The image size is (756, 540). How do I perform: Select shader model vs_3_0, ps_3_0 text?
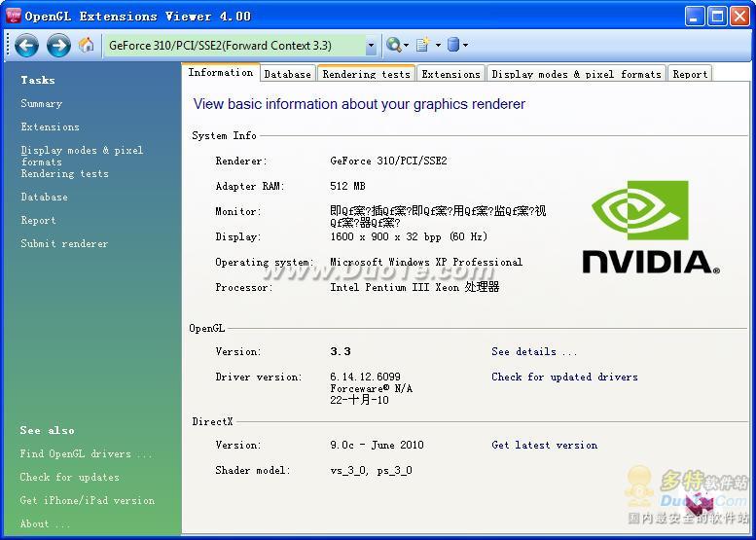(372, 470)
